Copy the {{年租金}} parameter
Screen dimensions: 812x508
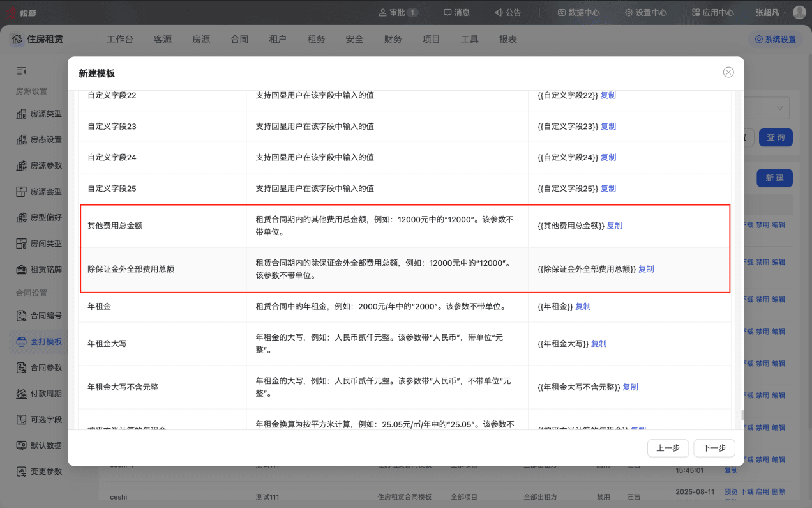pyautogui.click(x=583, y=306)
